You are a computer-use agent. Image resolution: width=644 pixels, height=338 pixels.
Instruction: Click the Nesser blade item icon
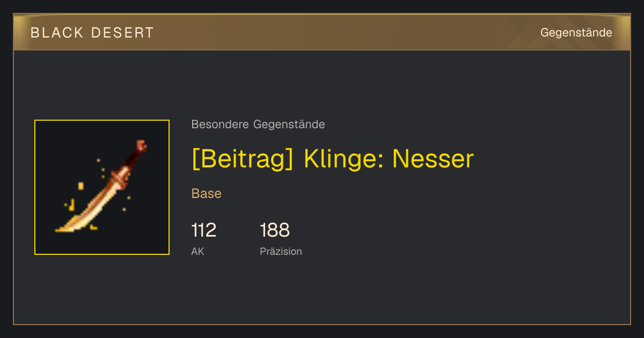(x=102, y=187)
